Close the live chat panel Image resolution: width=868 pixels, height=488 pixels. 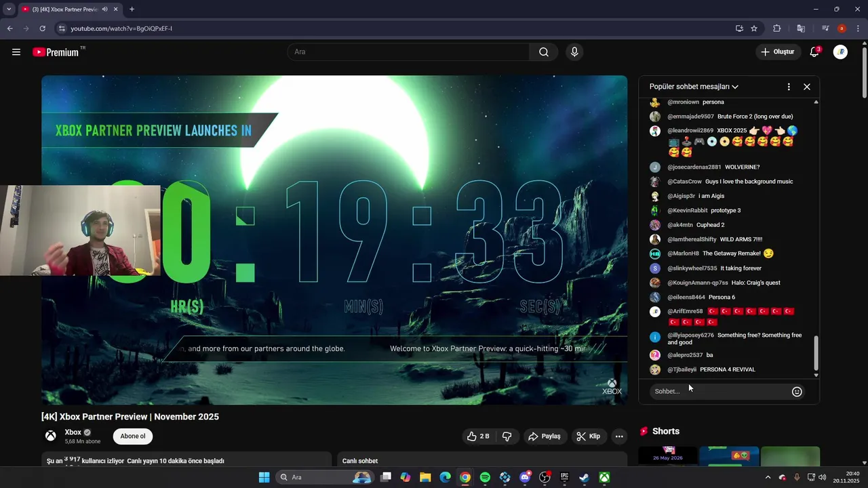pos(807,87)
